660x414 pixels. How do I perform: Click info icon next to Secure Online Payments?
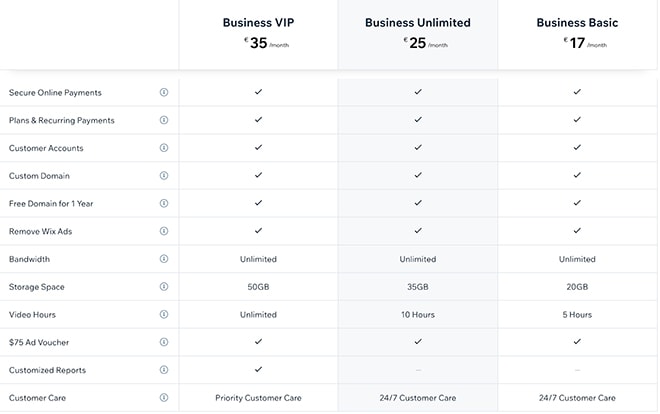(x=164, y=92)
